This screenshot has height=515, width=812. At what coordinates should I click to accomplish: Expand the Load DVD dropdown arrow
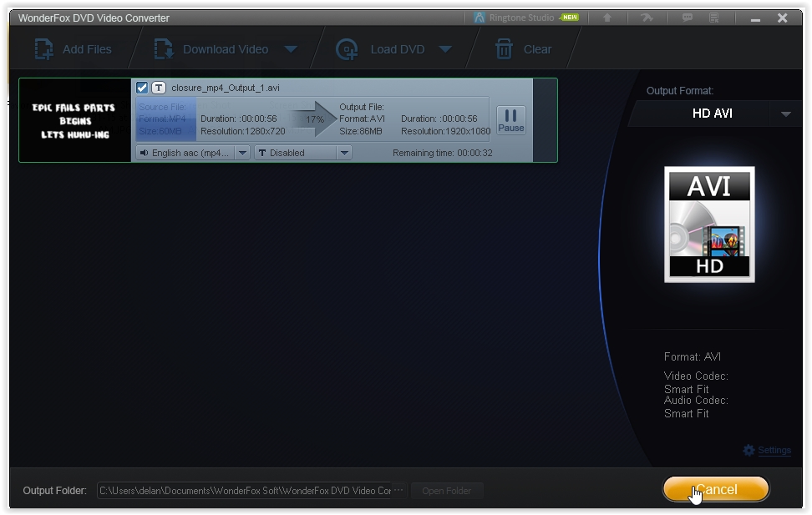445,49
